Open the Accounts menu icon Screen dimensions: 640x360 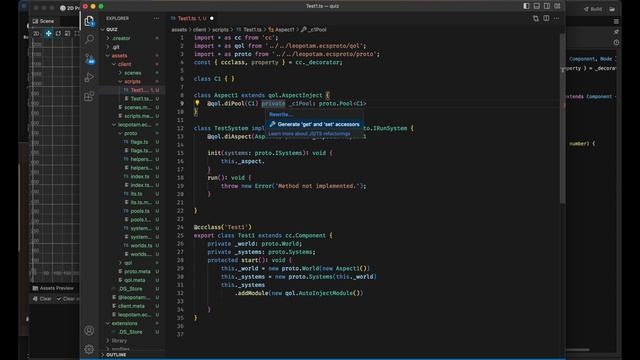point(89,330)
